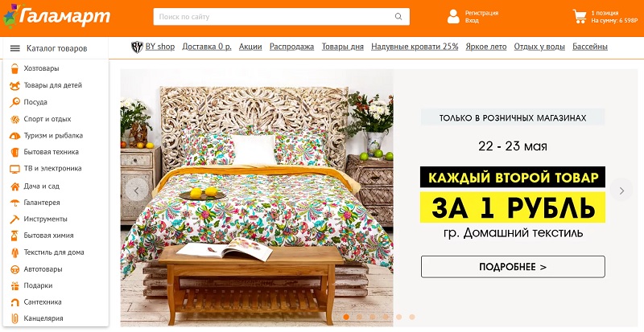Select the active orange carousel dot
Screen dimensions: 644x332
(x=346, y=317)
